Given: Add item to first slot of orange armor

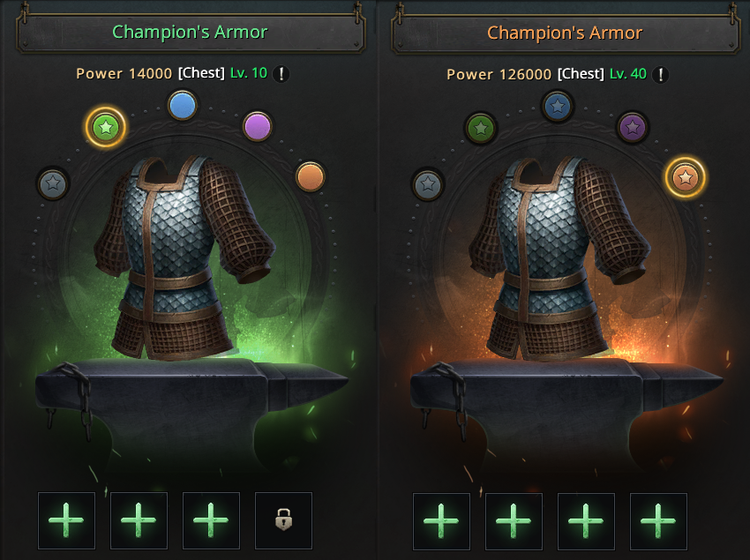Looking at the screenshot, I should coord(441,521).
